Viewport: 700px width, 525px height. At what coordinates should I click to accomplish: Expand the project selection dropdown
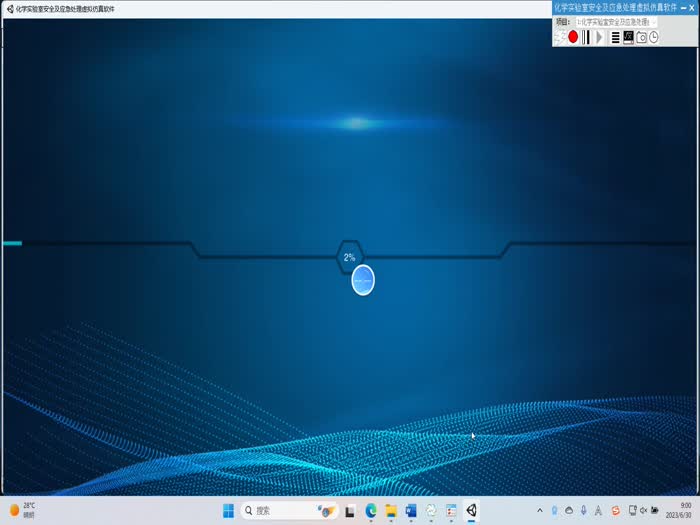coord(653,21)
